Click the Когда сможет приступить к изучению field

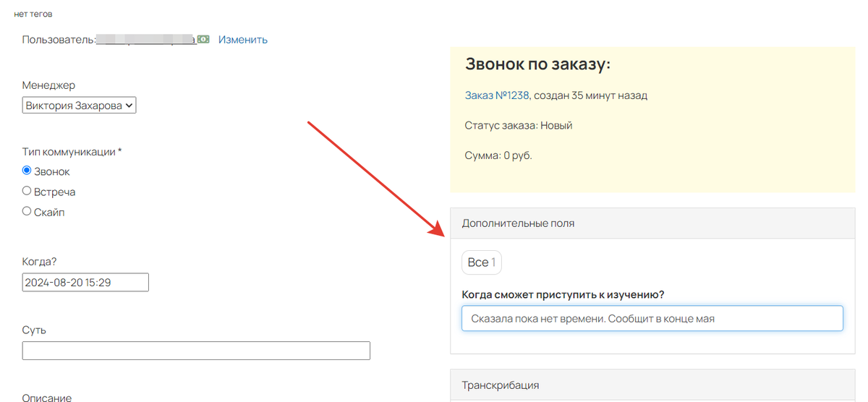tap(652, 318)
